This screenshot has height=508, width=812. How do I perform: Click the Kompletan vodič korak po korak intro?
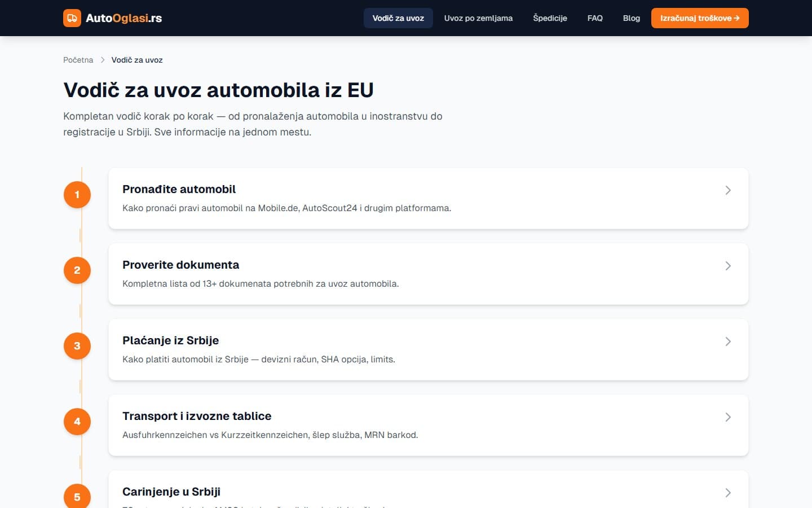tap(253, 124)
